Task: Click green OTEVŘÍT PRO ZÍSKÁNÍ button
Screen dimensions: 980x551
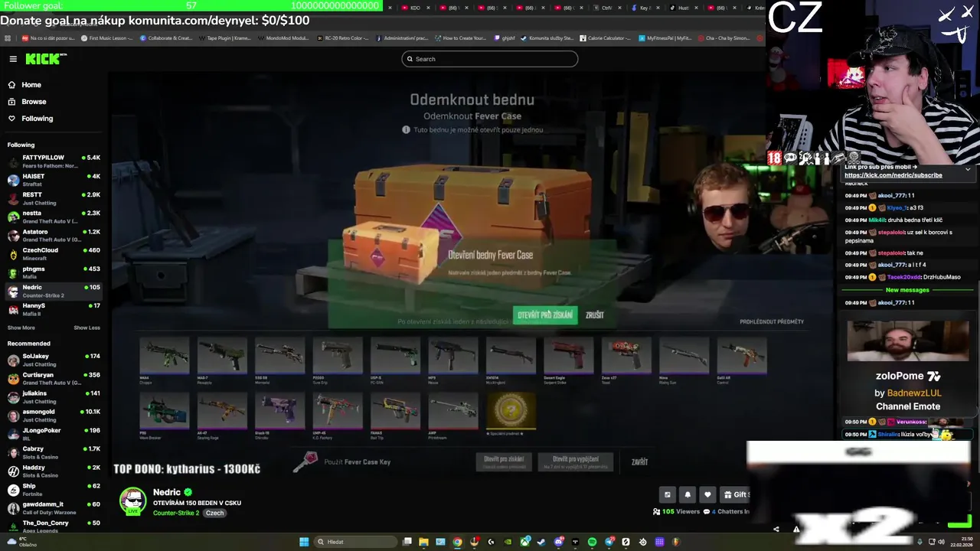Action: [544, 315]
